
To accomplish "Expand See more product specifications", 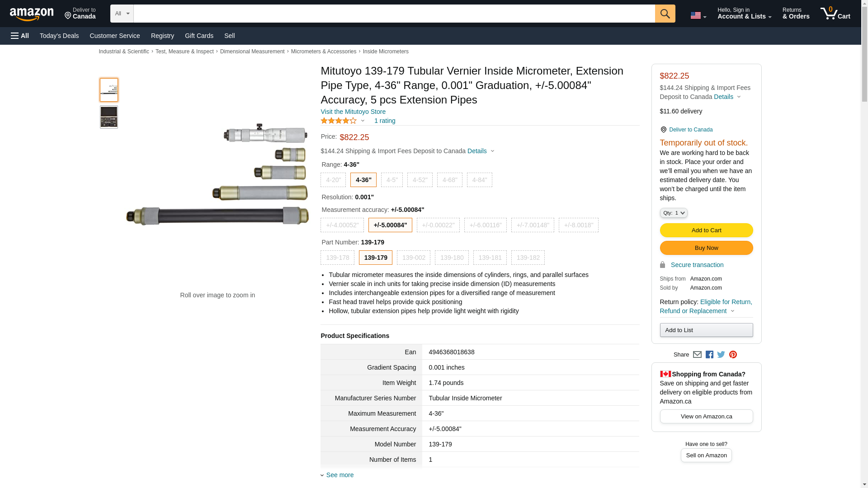I will click(340, 475).
